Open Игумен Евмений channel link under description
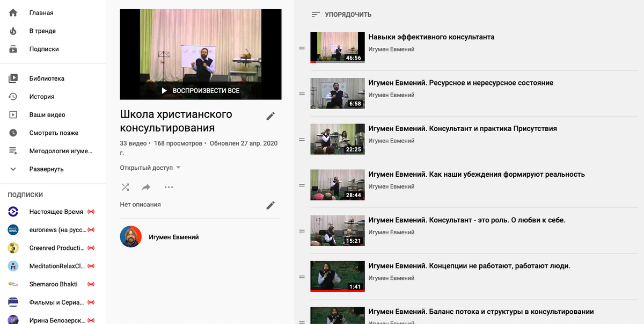This screenshot has height=324, width=644. click(173, 237)
